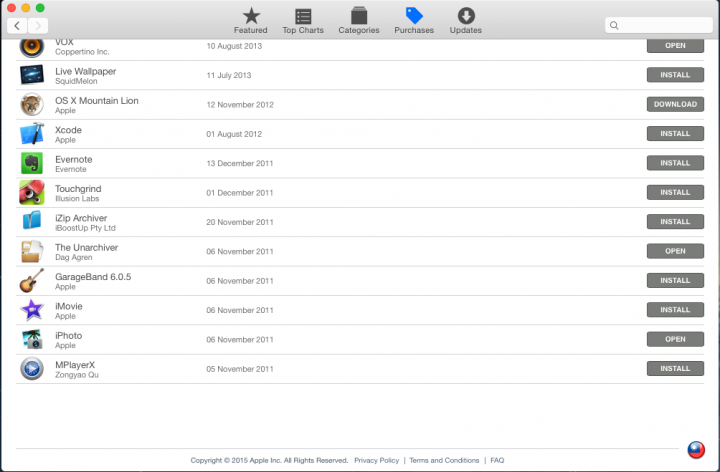The image size is (720, 472).
Task: Click The Unarchiver box icon
Action: 32,251
